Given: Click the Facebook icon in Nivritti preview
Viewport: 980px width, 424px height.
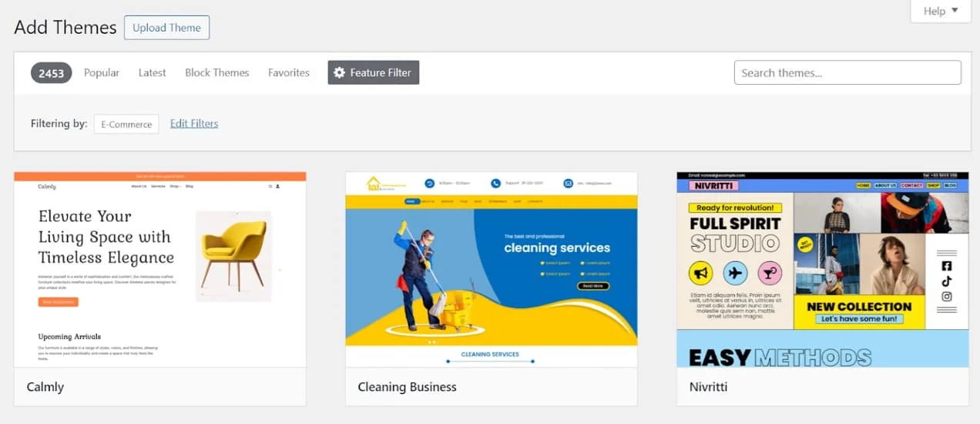Looking at the screenshot, I should click(947, 266).
